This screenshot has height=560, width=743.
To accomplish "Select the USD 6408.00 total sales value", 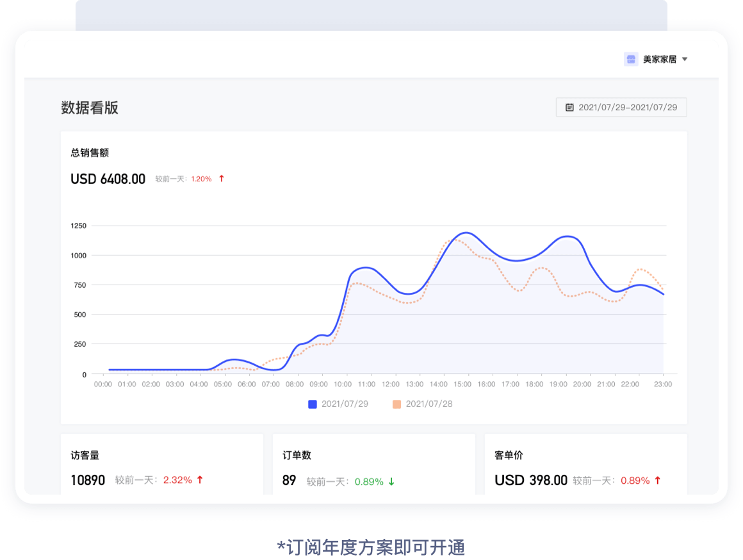I will [x=108, y=179].
